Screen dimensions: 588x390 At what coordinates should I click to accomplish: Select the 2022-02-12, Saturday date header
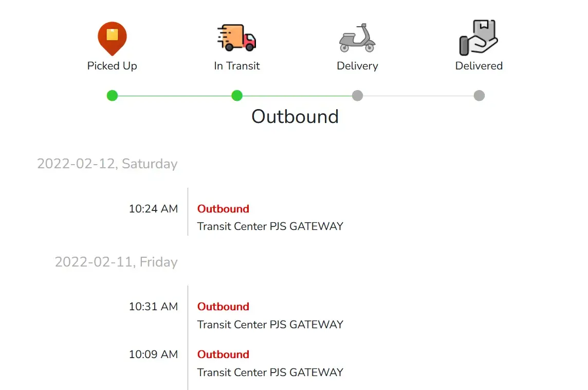(107, 164)
